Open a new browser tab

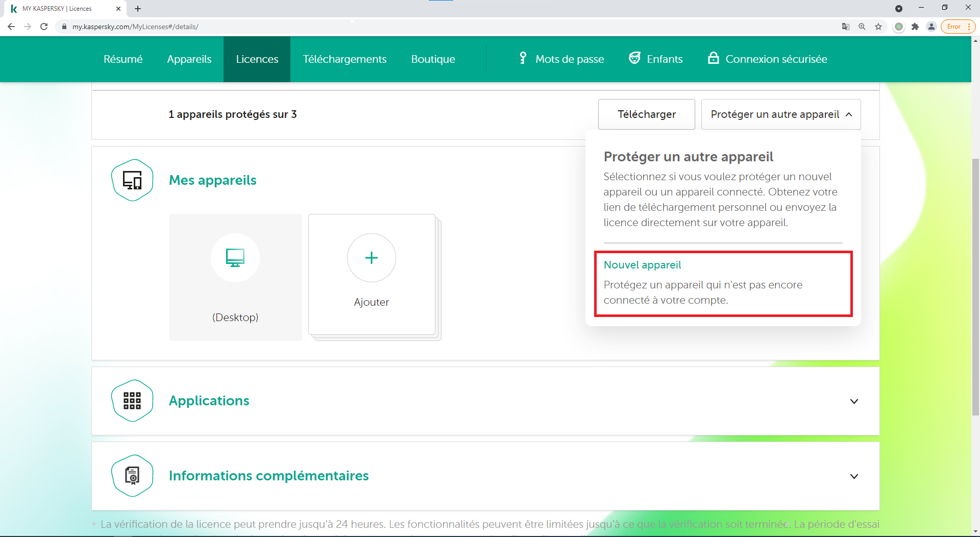pos(138,9)
